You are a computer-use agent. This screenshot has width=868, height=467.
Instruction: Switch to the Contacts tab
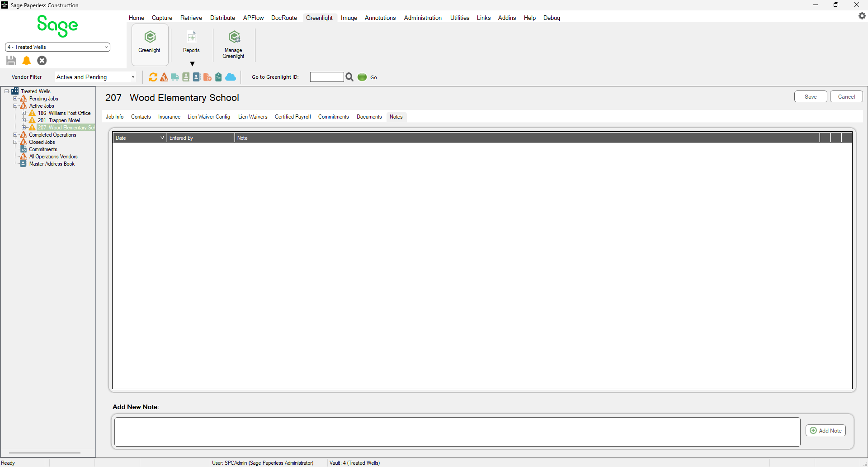[141, 117]
